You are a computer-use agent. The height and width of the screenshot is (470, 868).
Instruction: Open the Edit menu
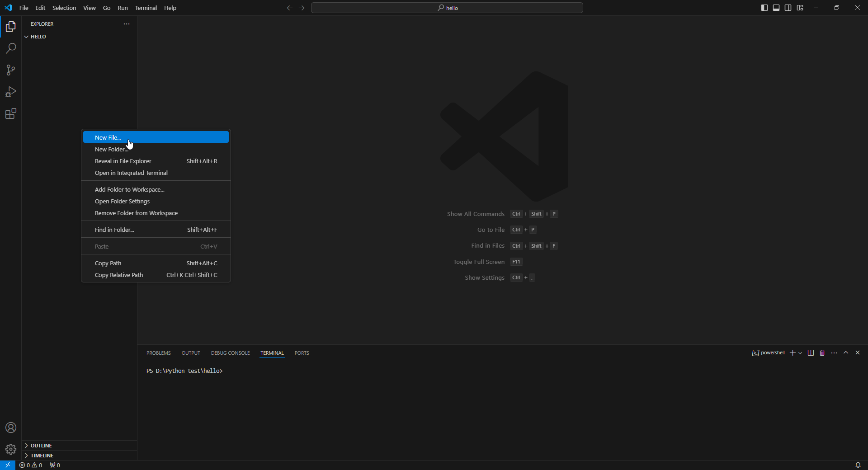[40, 8]
